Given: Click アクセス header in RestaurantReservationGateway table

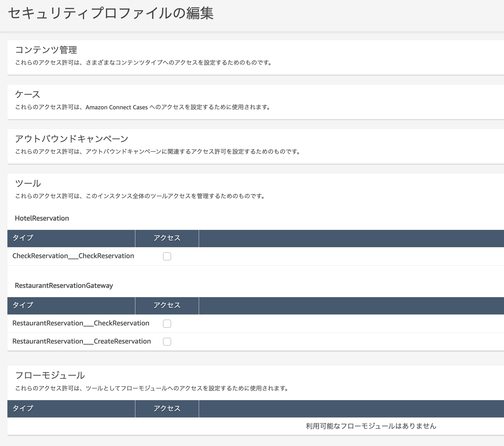Looking at the screenshot, I should pyautogui.click(x=167, y=305).
